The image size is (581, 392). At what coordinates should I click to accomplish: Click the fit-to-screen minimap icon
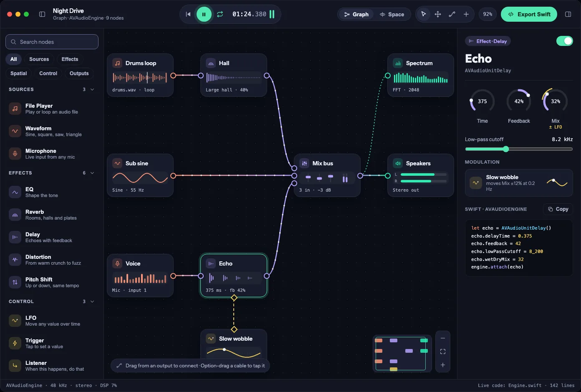pyautogui.click(x=443, y=352)
